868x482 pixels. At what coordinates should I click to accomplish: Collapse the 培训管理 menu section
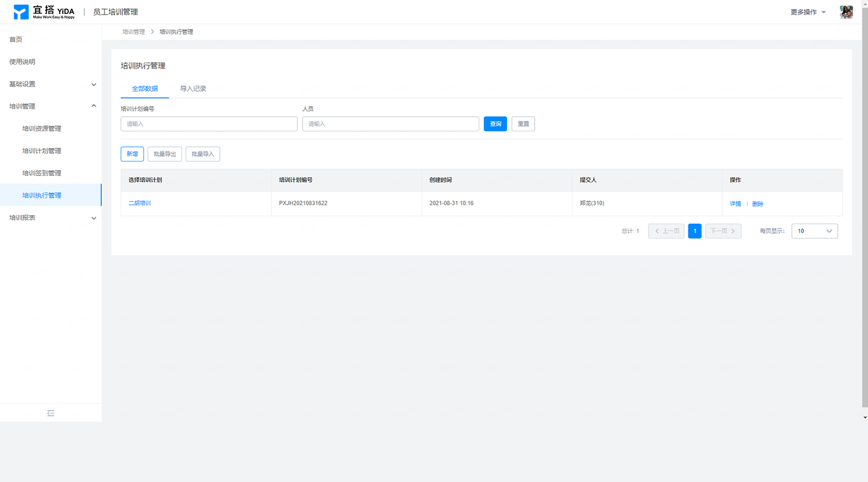pyautogui.click(x=51, y=106)
